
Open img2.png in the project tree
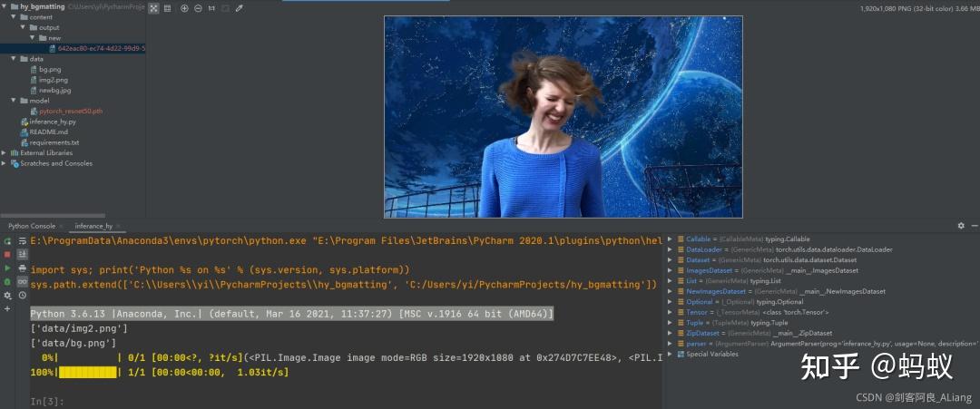[x=54, y=80]
